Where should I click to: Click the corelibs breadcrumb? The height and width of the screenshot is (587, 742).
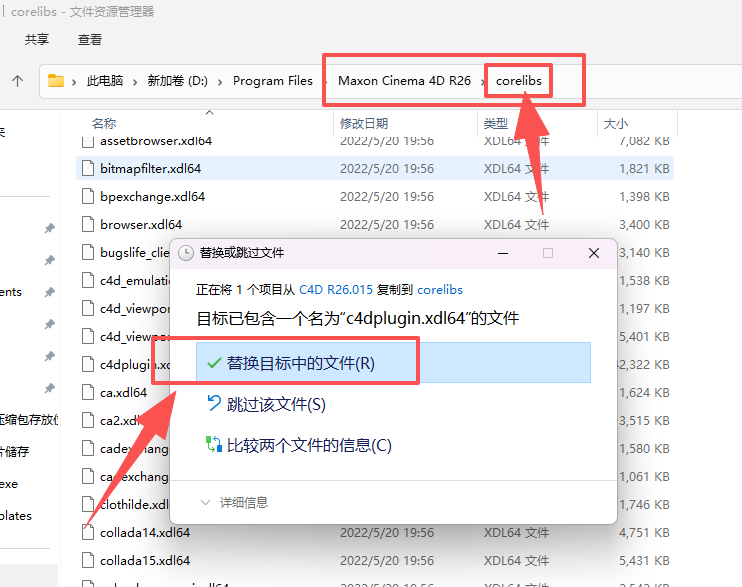tap(519, 81)
